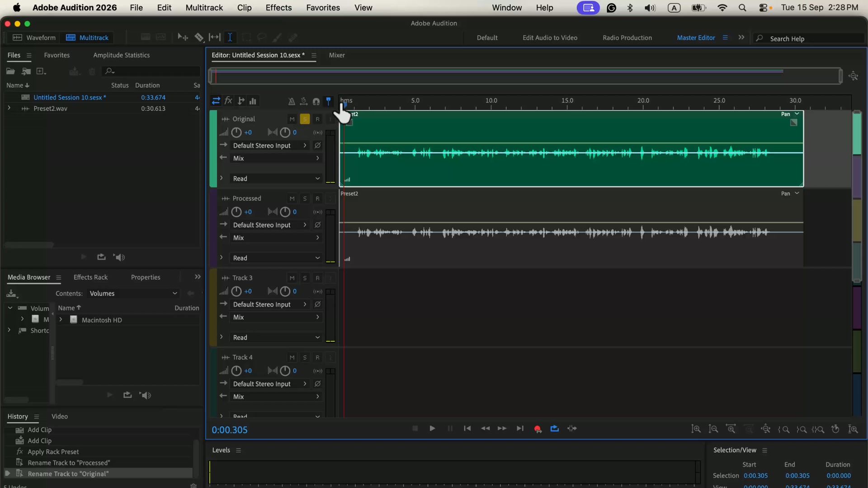
Task: Expand Macintosh HD in Media Browser
Action: [x=61, y=320]
